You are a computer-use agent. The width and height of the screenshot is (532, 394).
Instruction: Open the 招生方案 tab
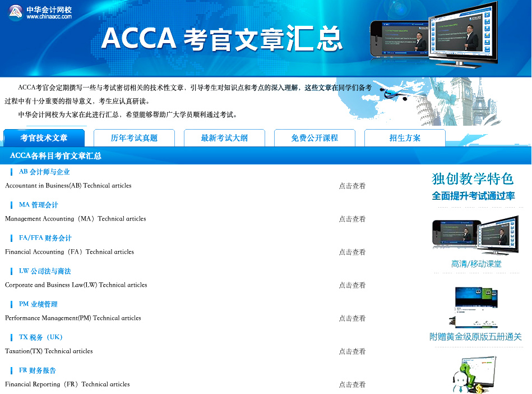click(x=405, y=138)
